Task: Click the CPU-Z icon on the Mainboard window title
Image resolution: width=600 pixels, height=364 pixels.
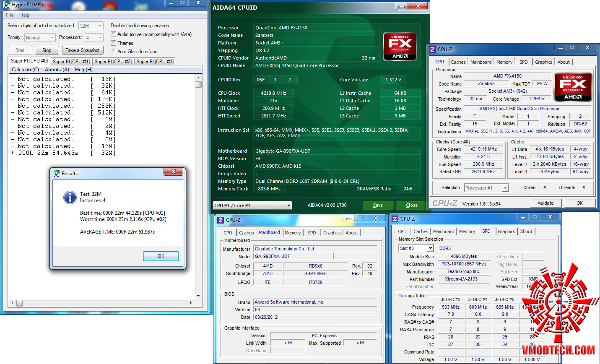Action: [x=221, y=220]
